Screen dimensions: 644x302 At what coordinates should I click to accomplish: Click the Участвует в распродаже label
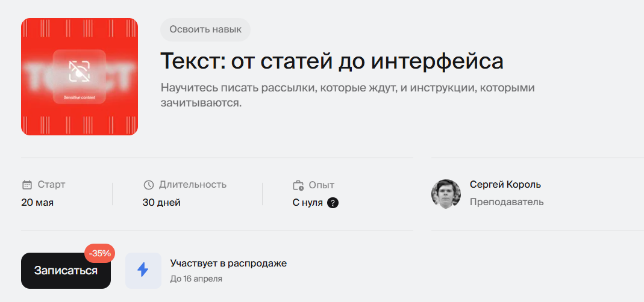click(x=228, y=263)
